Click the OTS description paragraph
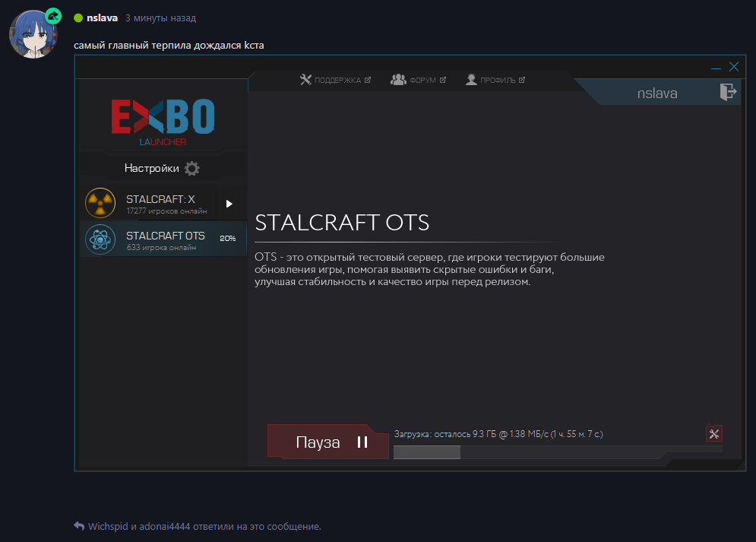This screenshot has width=756, height=542. pyautogui.click(x=429, y=269)
